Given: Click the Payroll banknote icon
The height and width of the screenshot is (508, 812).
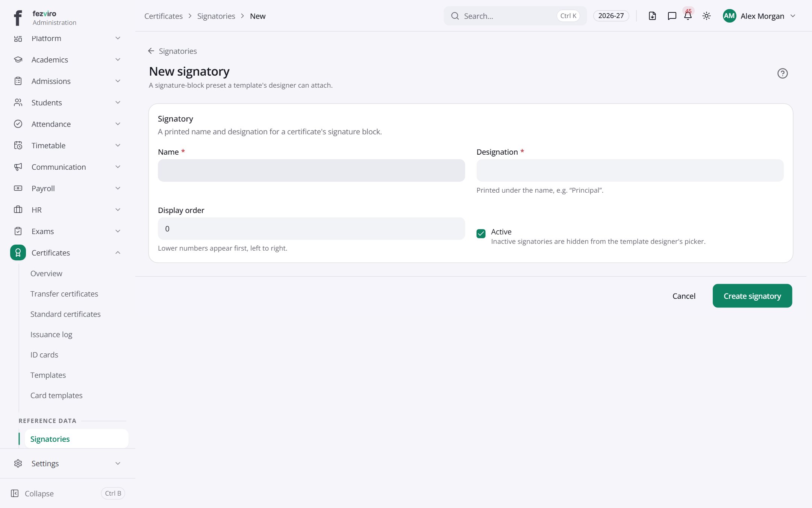Looking at the screenshot, I should (x=18, y=189).
